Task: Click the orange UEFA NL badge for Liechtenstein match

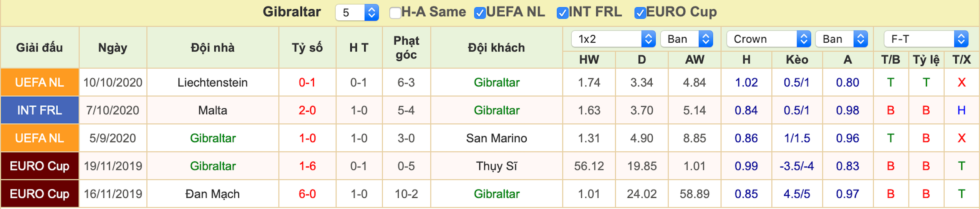Action: [40, 82]
